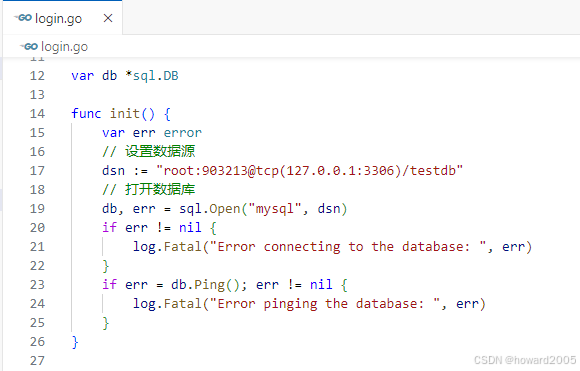Click the closing brace on line 26
Image resolution: width=580 pixels, height=371 pixels.
75,342
